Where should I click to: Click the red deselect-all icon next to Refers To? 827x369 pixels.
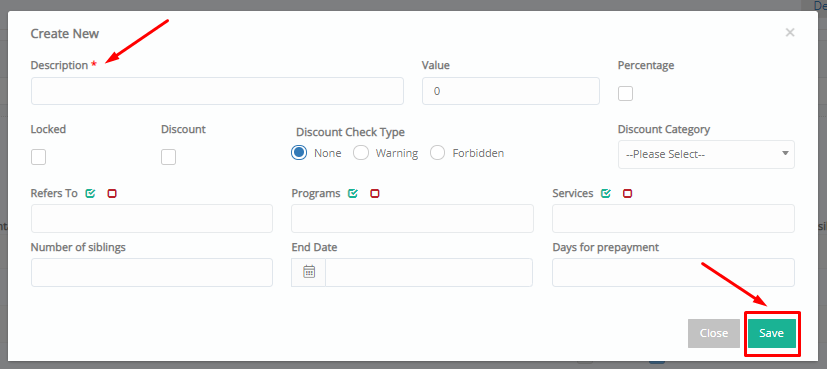[112, 193]
